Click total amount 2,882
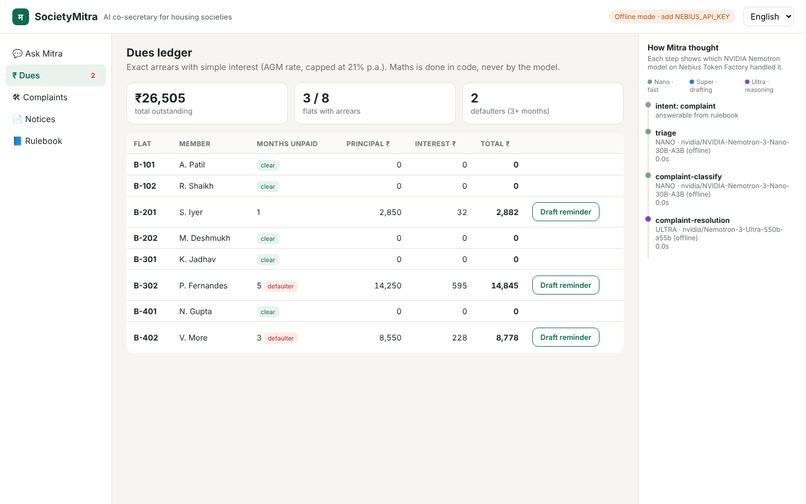Image resolution: width=806 pixels, height=504 pixels. click(x=507, y=212)
